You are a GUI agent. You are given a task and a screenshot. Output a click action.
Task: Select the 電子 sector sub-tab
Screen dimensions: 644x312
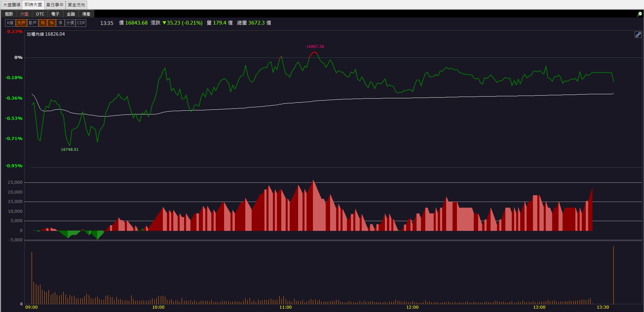click(56, 14)
